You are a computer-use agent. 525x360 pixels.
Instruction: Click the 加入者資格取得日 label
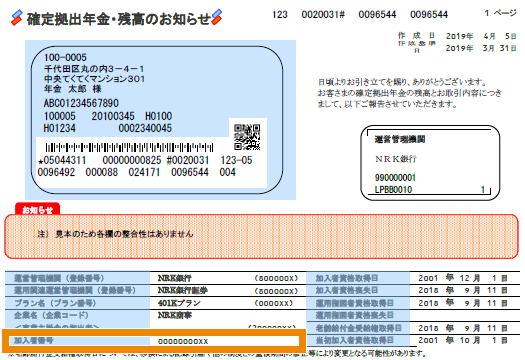point(347,278)
